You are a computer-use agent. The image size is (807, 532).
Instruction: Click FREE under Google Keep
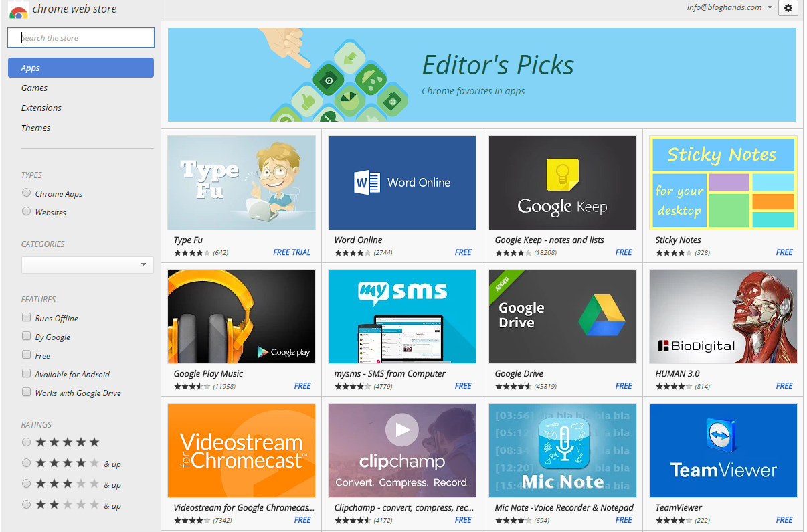pos(624,252)
